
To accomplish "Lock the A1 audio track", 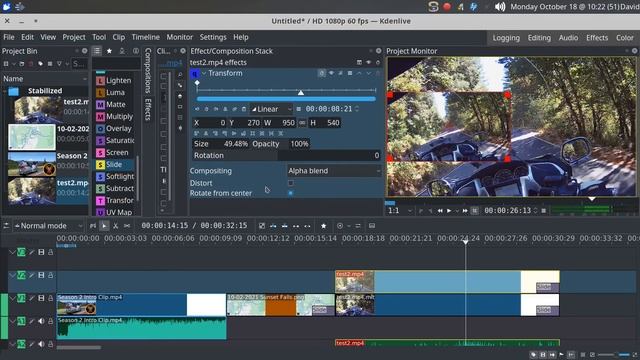I will tap(51, 321).
